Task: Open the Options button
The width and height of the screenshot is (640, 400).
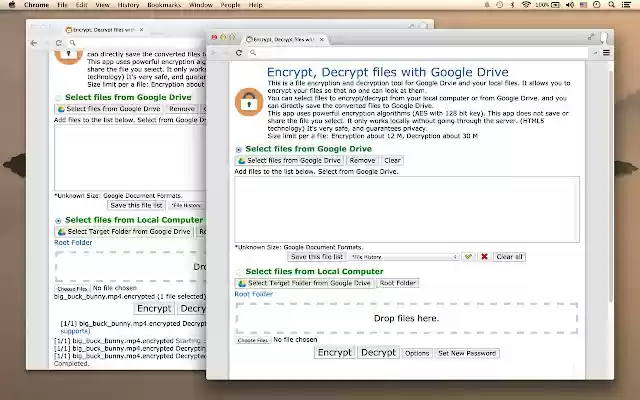Action: (x=417, y=353)
